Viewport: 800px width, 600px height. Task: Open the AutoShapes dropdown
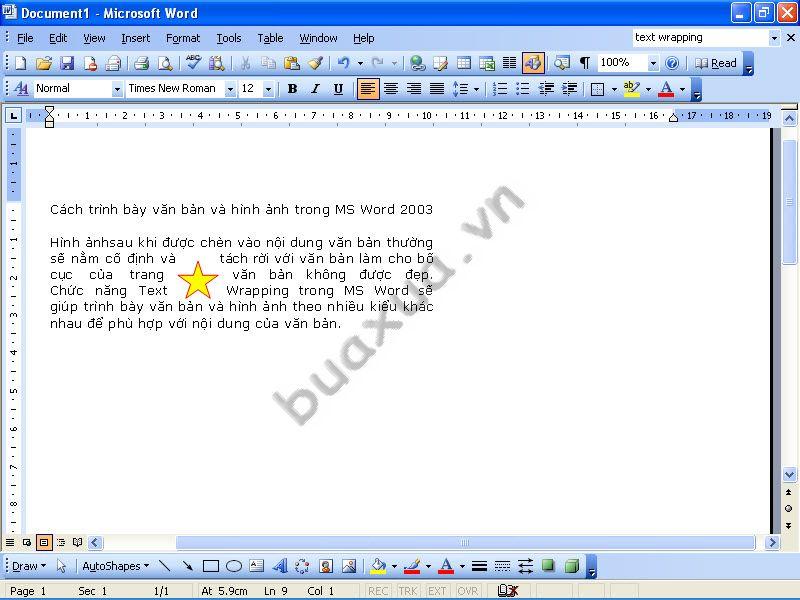[116, 566]
